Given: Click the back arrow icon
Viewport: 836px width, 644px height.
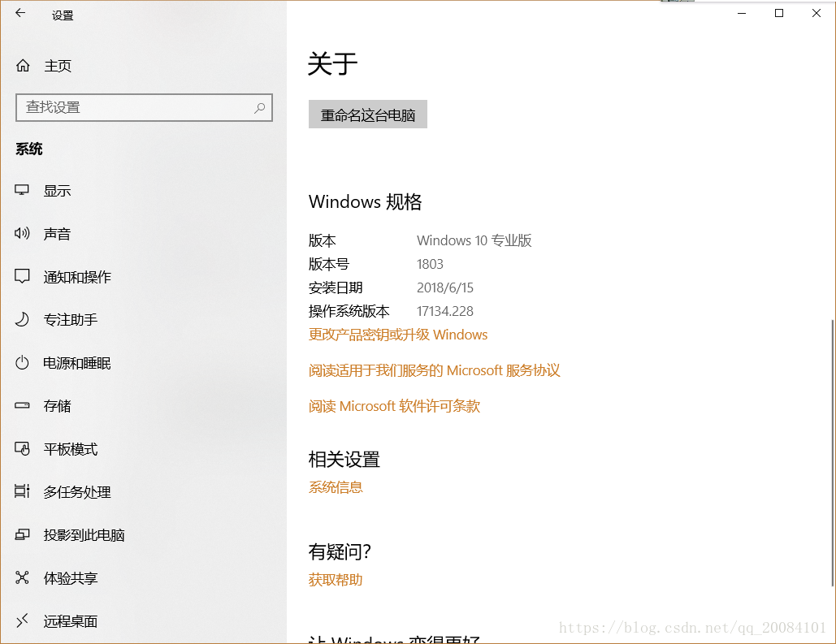Looking at the screenshot, I should [x=20, y=13].
